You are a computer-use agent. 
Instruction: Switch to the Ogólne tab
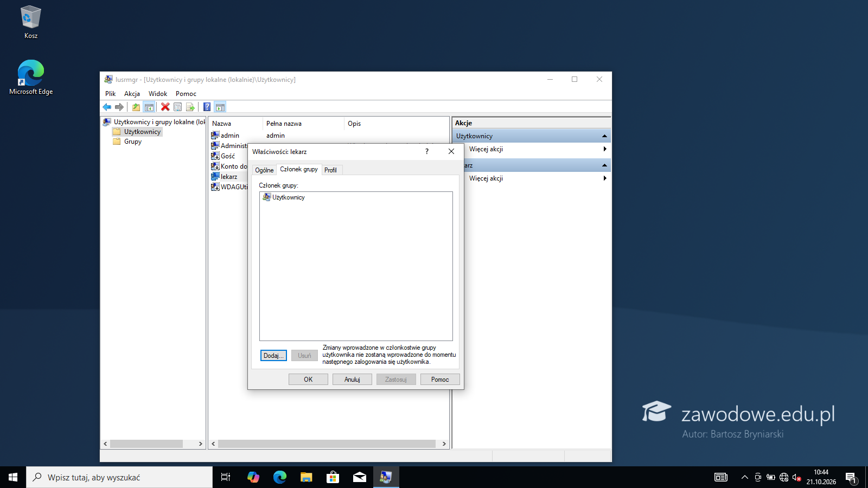(264, 170)
